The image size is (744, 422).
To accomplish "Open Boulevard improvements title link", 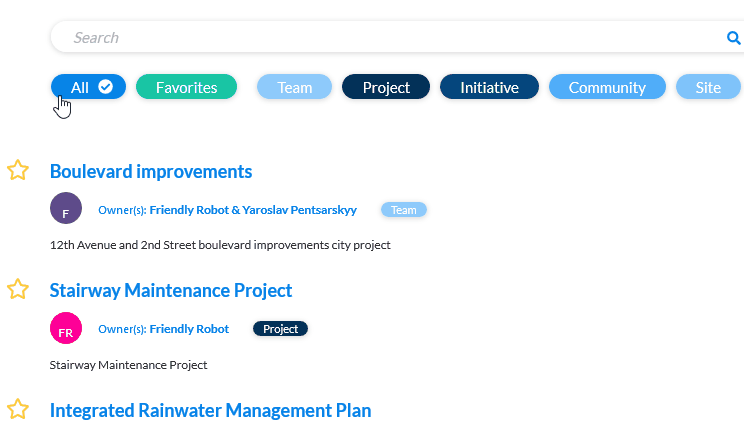I will (151, 171).
